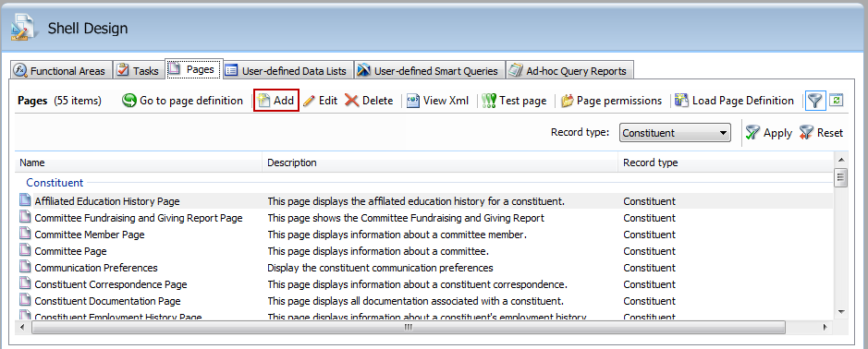
Task: Click the Edit pencil button
Action: (x=320, y=101)
